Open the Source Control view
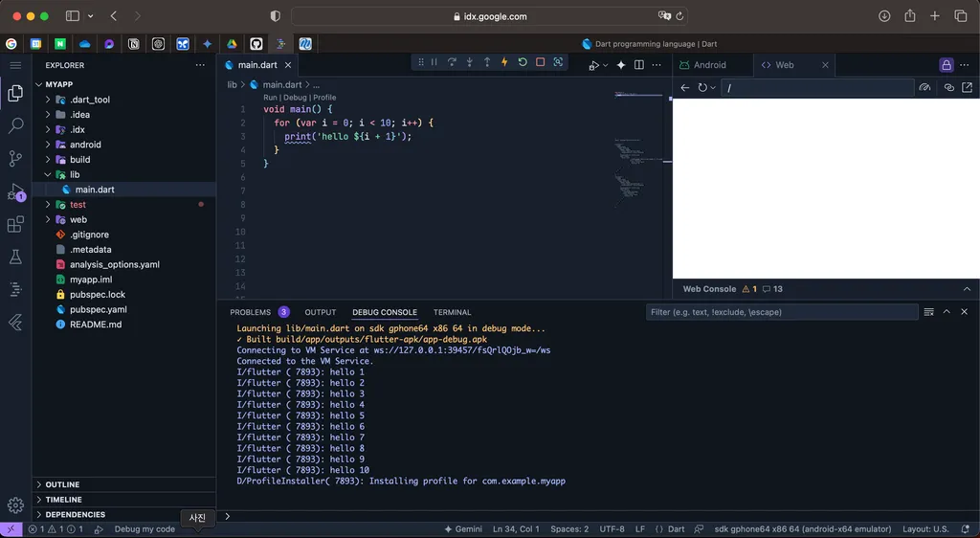 pos(15,159)
